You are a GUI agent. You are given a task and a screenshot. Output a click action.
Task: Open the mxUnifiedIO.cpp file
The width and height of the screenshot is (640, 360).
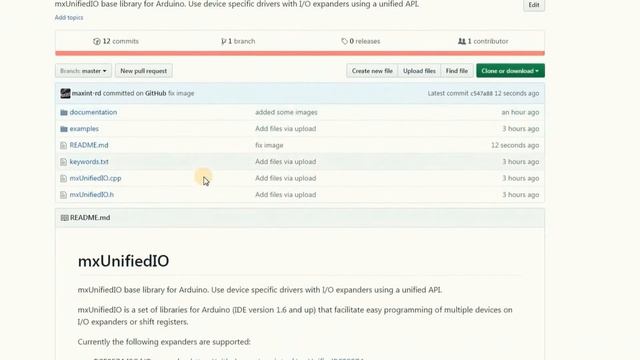(96, 178)
